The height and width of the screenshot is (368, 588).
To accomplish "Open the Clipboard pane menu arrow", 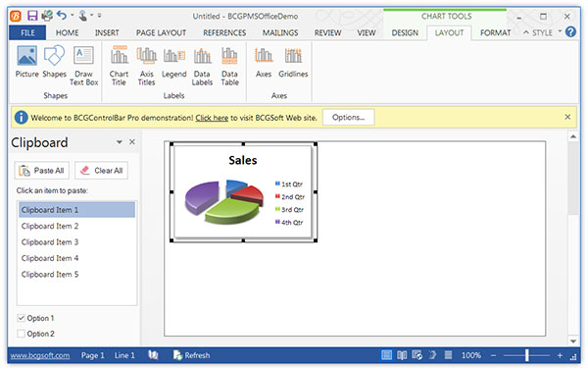I will (x=120, y=142).
